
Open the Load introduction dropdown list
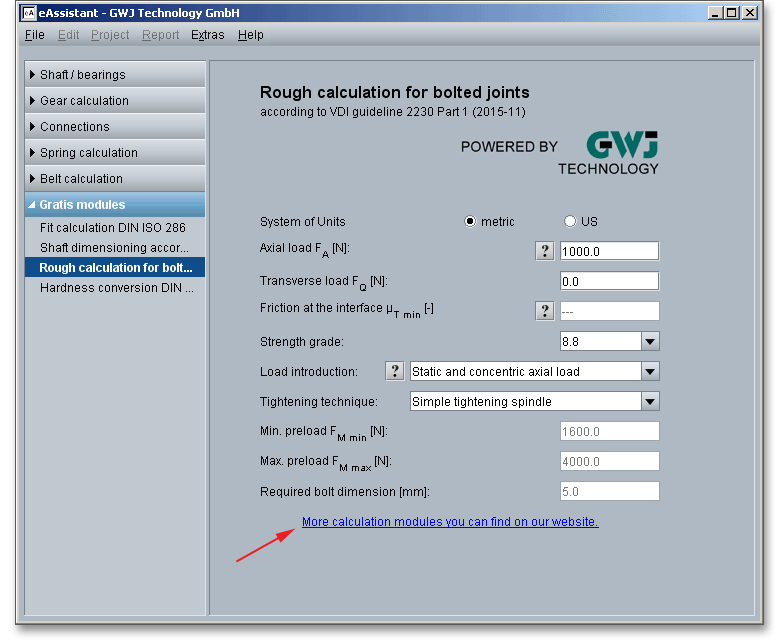650,371
